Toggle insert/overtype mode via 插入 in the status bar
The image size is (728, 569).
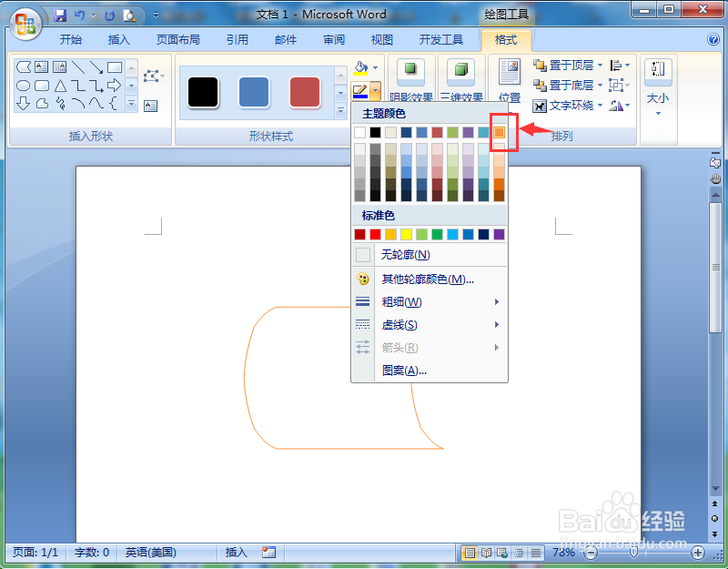coord(237,553)
